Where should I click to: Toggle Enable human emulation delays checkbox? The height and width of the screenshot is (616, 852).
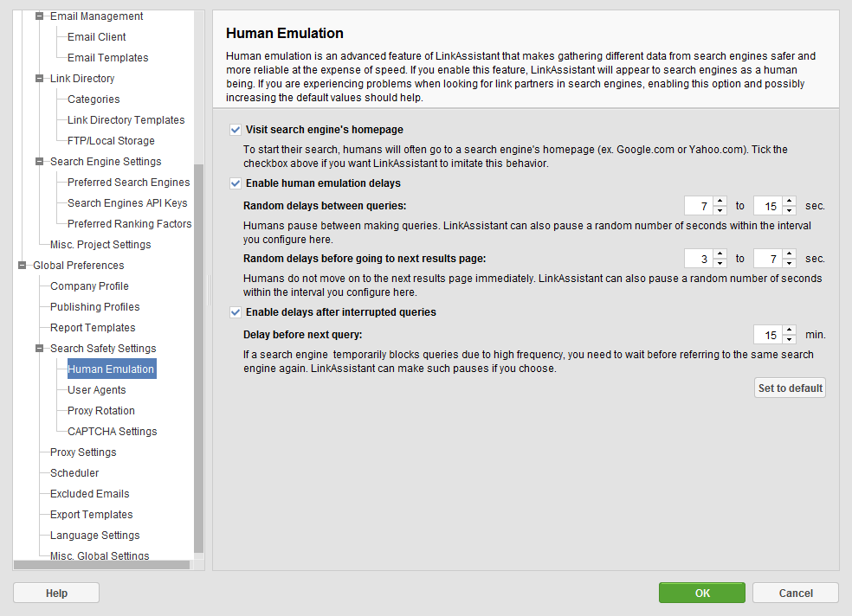pos(236,183)
